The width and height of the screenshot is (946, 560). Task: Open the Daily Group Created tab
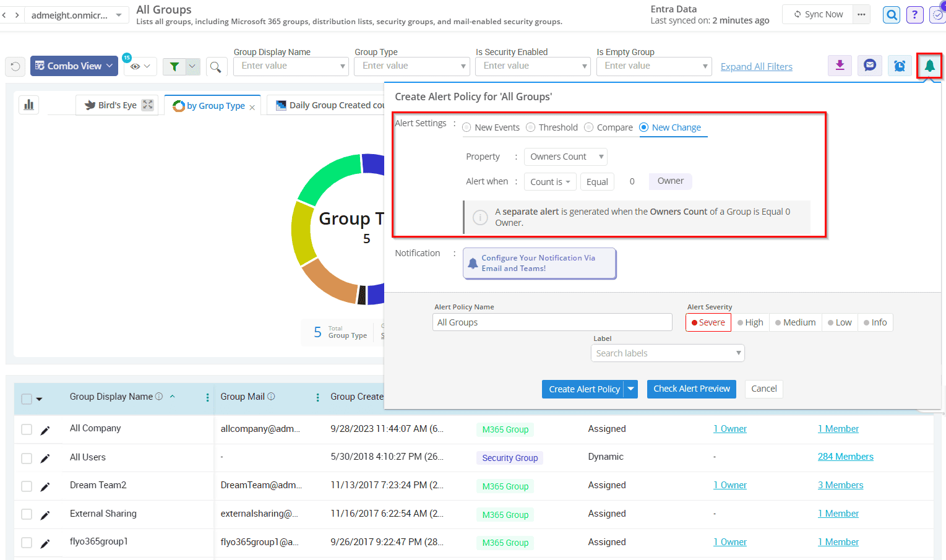(331, 105)
